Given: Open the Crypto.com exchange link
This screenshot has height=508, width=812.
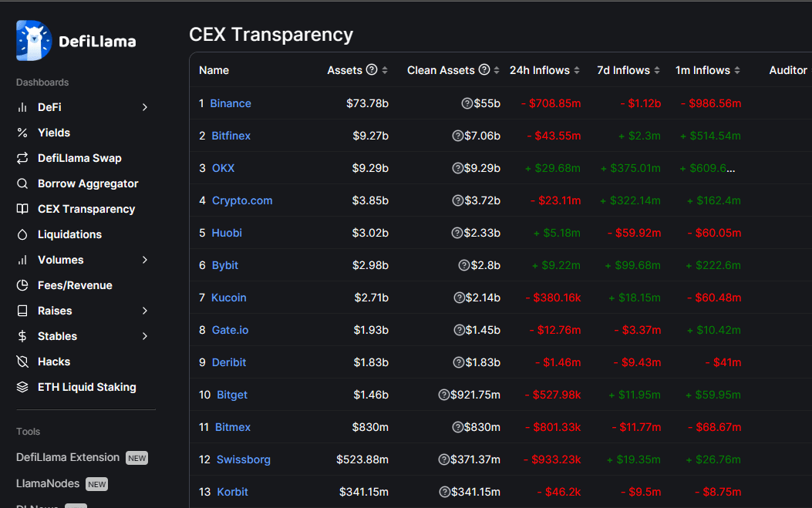Looking at the screenshot, I should click(x=242, y=200).
